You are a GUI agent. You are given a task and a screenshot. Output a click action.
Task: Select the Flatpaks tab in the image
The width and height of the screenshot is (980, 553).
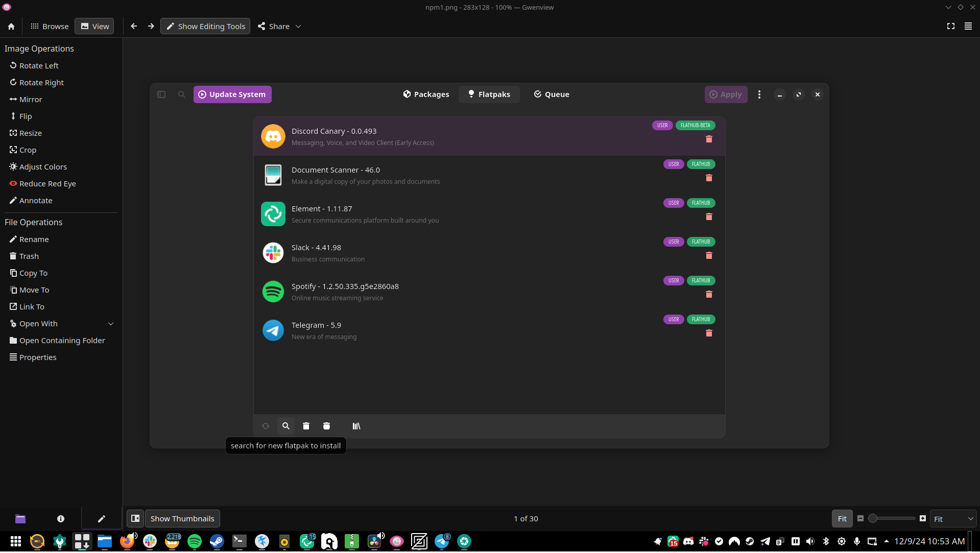point(489,94)
